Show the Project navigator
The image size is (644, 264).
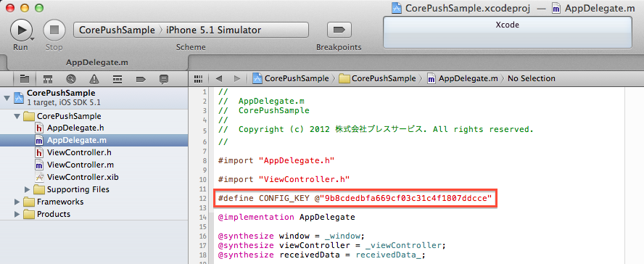tap(25, 78)
